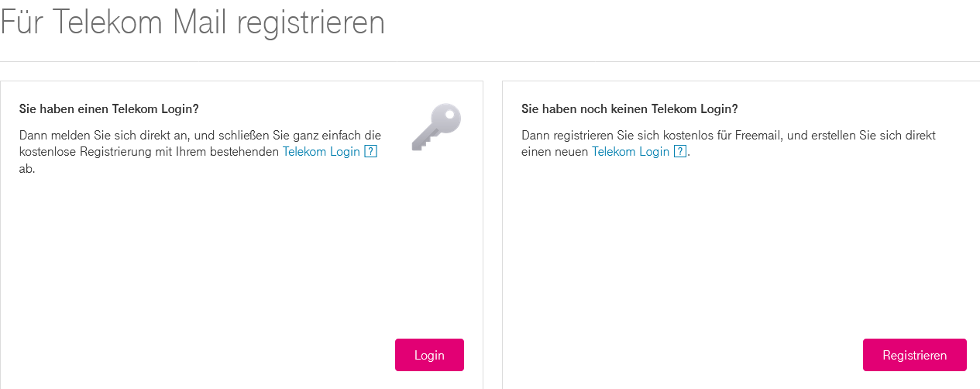Click 'einen neuen' text before right link

555,152
